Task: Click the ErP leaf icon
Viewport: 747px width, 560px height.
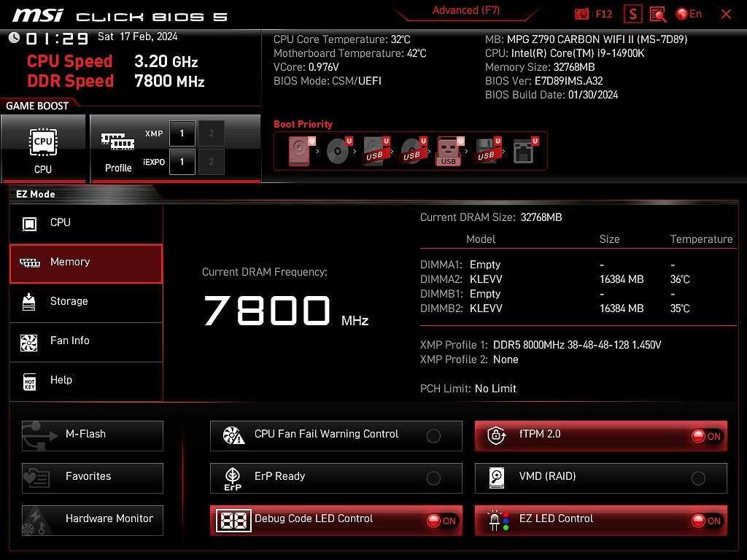Action: click(233, 478)
